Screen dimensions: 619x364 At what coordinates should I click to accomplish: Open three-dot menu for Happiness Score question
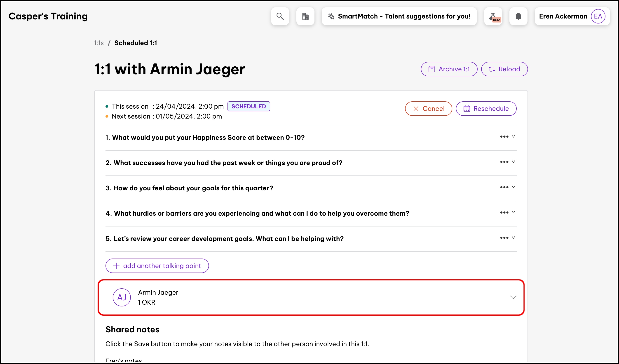coord(504,137)
